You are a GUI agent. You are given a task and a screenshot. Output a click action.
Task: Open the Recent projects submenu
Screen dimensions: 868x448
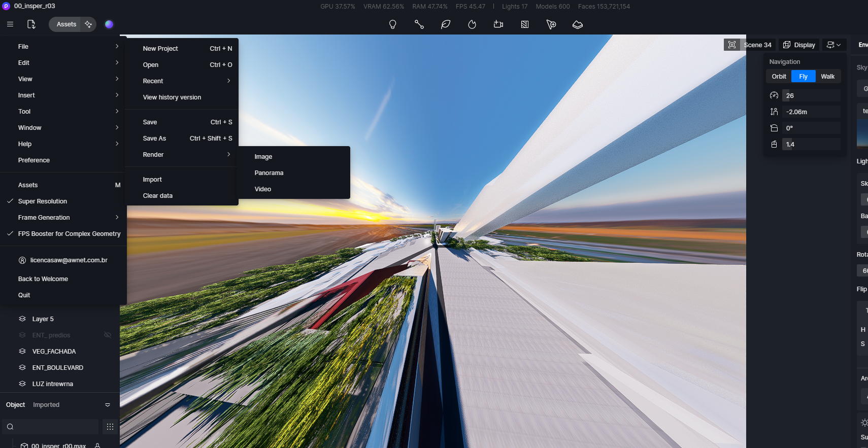click(x=182, y=81)
